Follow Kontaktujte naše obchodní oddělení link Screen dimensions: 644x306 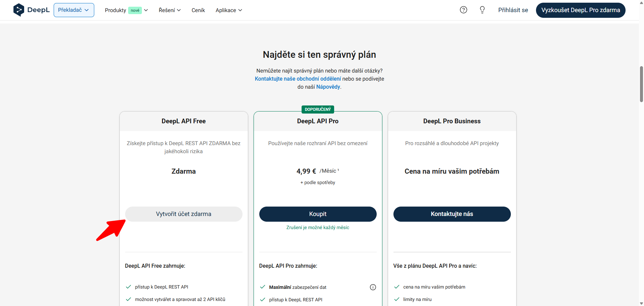tap(298, 79)
